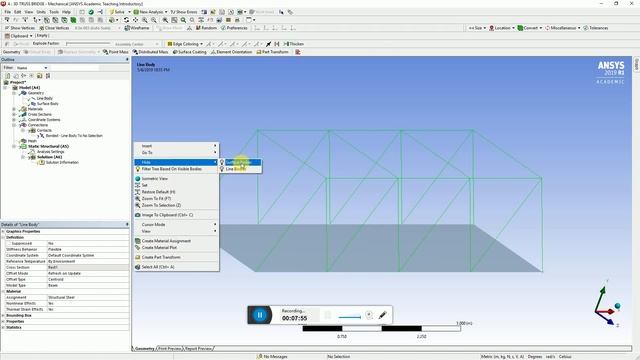Choose Line Bodies in Hide submenu

tap(240, 169)
